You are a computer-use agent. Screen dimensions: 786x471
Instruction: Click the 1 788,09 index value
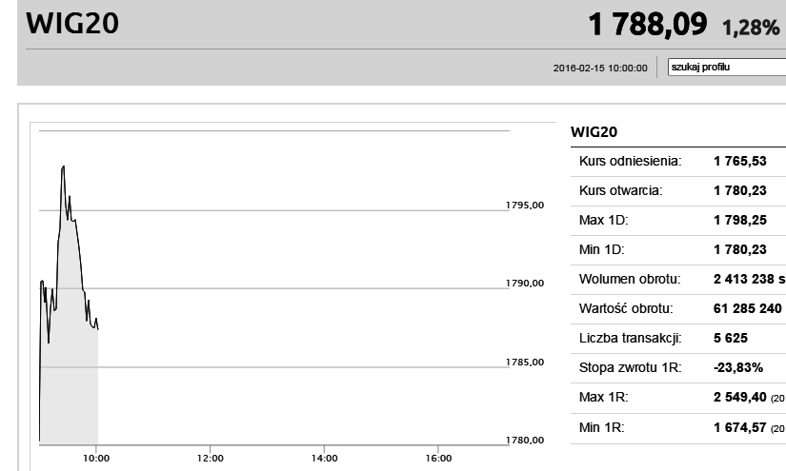[648, 24]
